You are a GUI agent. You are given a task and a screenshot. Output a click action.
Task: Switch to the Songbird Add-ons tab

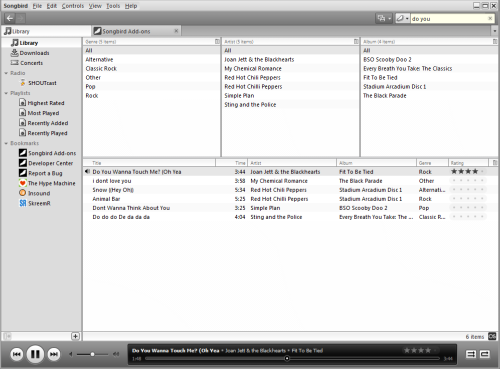[x=136, y=31]
